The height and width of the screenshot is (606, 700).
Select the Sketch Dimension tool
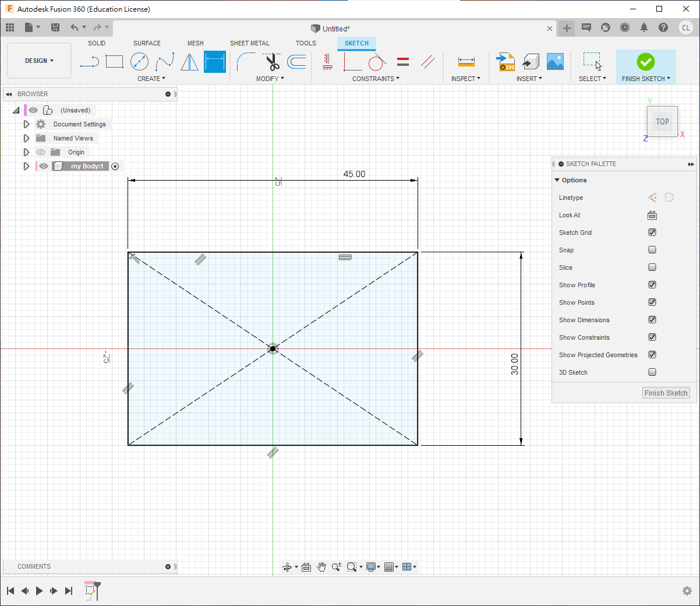pos(214,62)
